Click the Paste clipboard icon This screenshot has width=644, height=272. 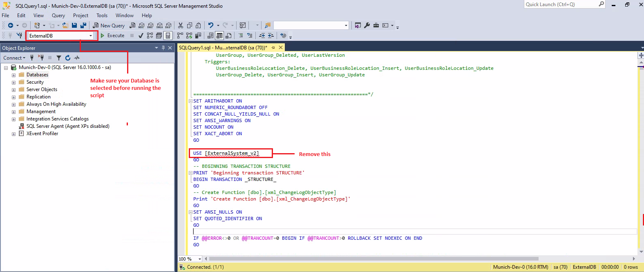click(x=198, y=25)
